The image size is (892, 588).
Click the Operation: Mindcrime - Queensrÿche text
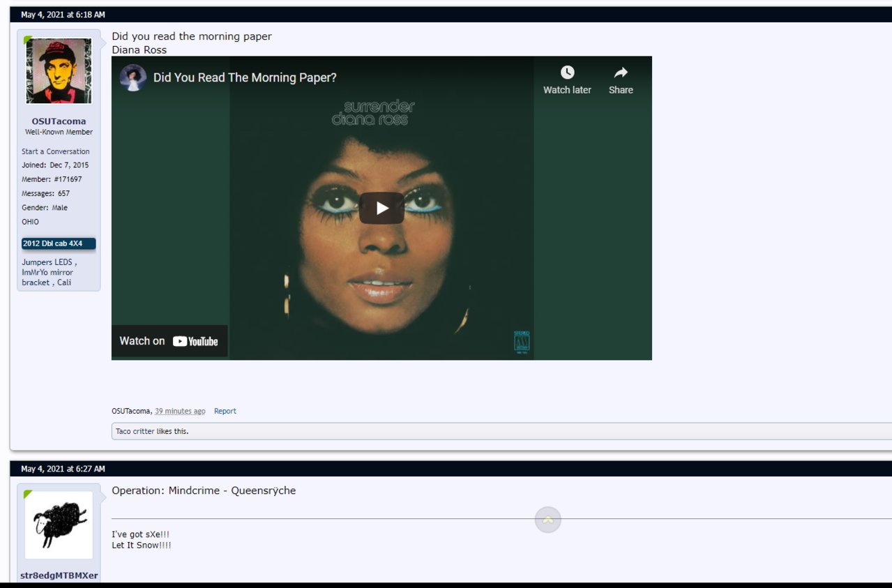click(204, 491)
